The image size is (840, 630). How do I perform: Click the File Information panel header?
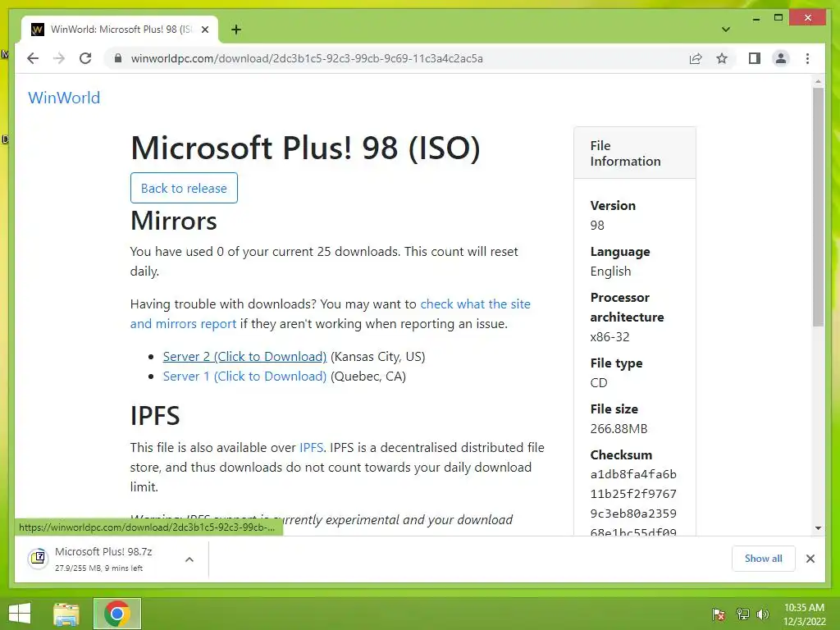(635, 153)
